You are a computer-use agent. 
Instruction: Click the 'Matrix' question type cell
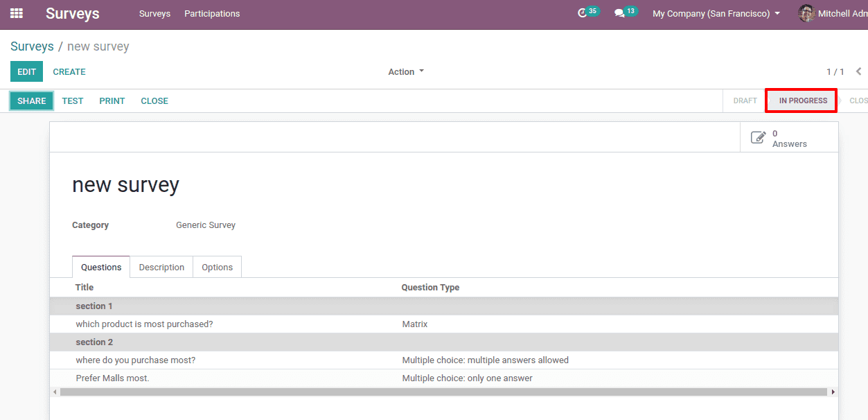pyautogui.click(x=415, y=324)
